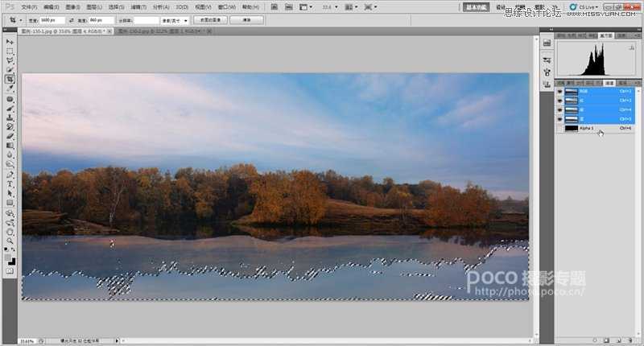Open the status bar info arrow menu

click(x=117, y=340)
